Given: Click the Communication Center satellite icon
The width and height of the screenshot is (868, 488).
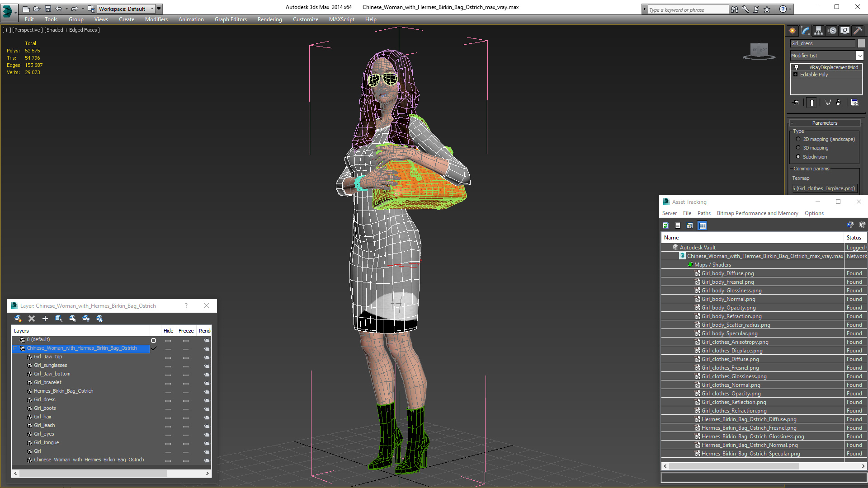Looking at the screenshot, I should (x=756, y=9).
